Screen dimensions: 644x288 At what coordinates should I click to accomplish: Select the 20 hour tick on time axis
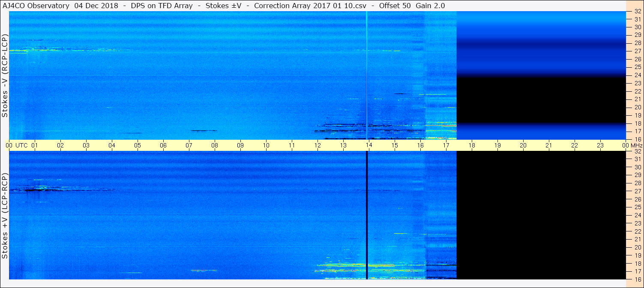(523, 145)
